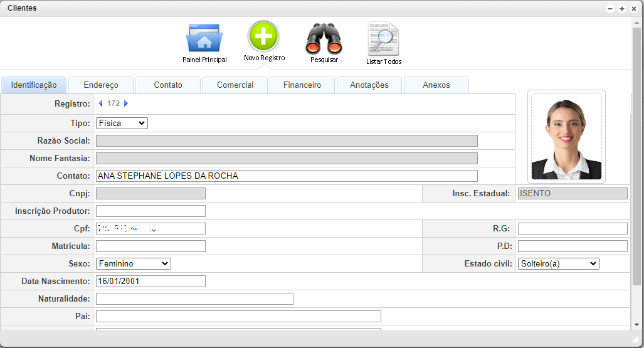This screenshot has height=348, width=644.
Task: Click the Listar Todos document icon
Action: tap(383, 39)
